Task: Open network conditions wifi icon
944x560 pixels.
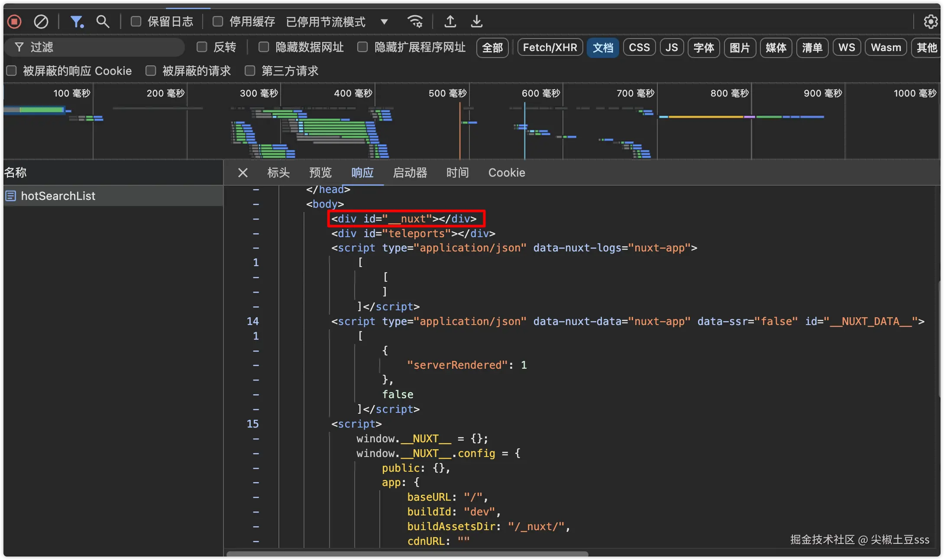Action: pos(415,21)
